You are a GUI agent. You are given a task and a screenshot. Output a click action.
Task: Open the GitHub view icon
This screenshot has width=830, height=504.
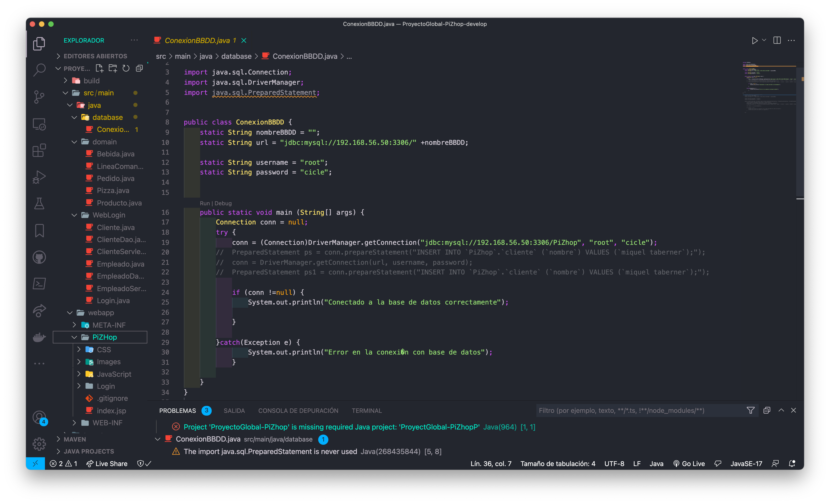(x=39, y=257)
